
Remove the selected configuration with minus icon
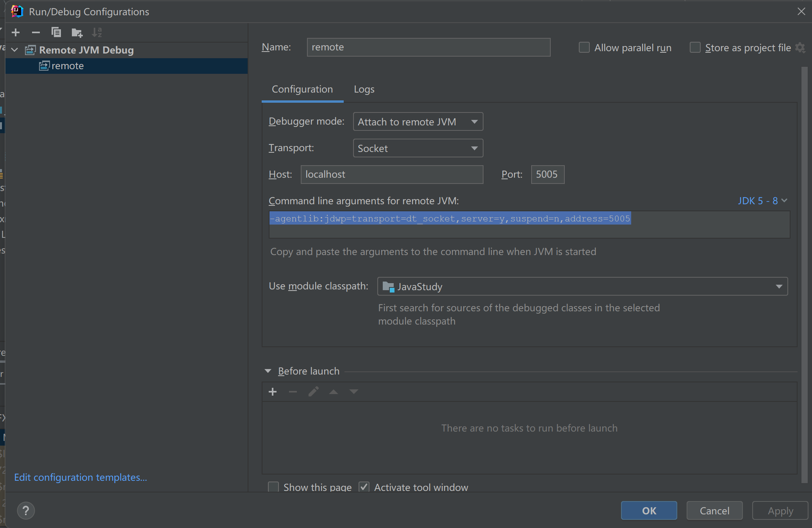coord(36,32)
